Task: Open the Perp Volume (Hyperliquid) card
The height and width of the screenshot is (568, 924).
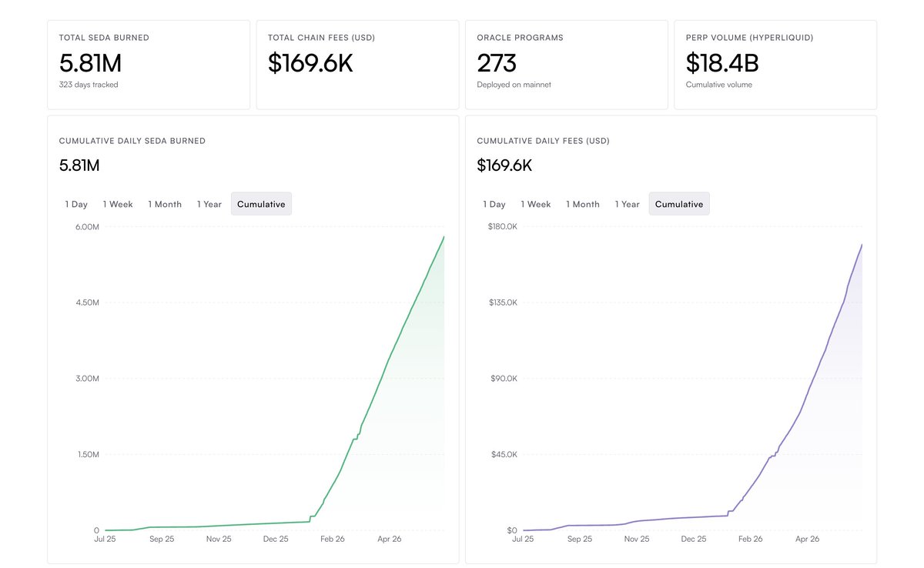Action: pos(775,65)
